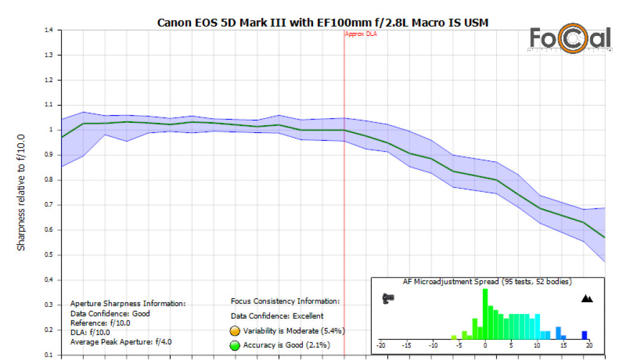Click the '0.2' y-axis tick label
This screenshot has height=362, width=644.
coord(48,330)
